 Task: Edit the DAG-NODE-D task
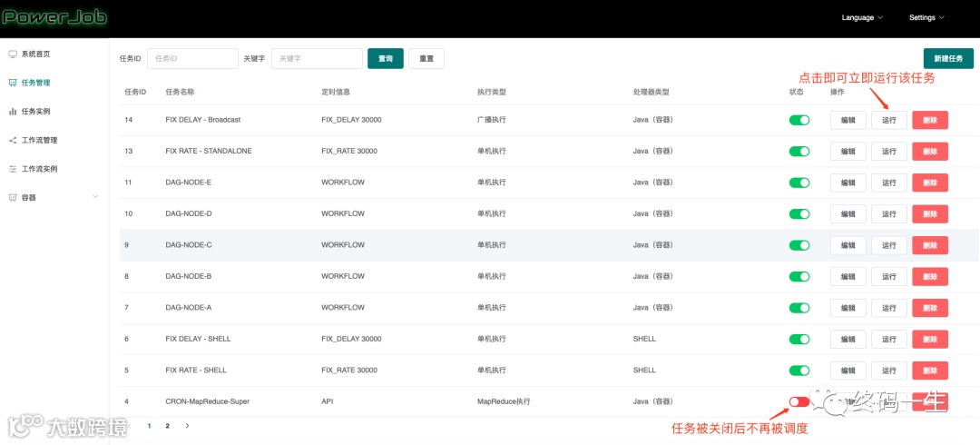coord(848,214)
